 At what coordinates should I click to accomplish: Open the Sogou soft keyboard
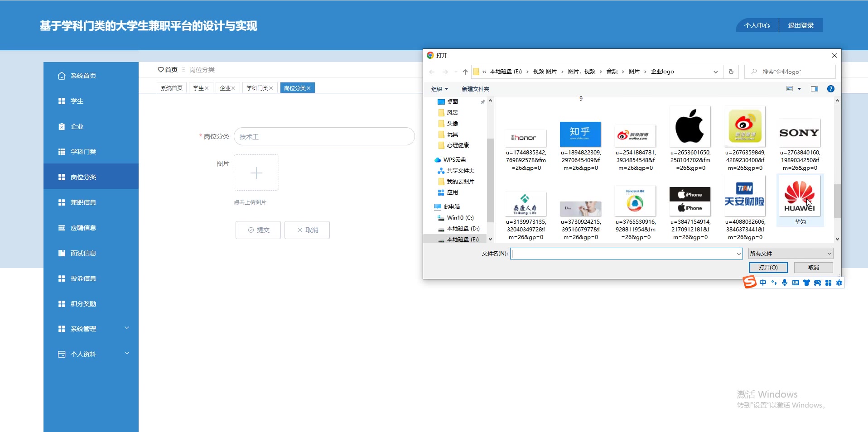click(x=796, y=283)
